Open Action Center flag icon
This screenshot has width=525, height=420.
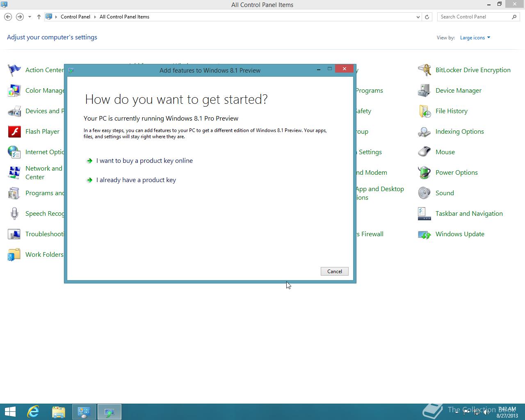(14, 70)
